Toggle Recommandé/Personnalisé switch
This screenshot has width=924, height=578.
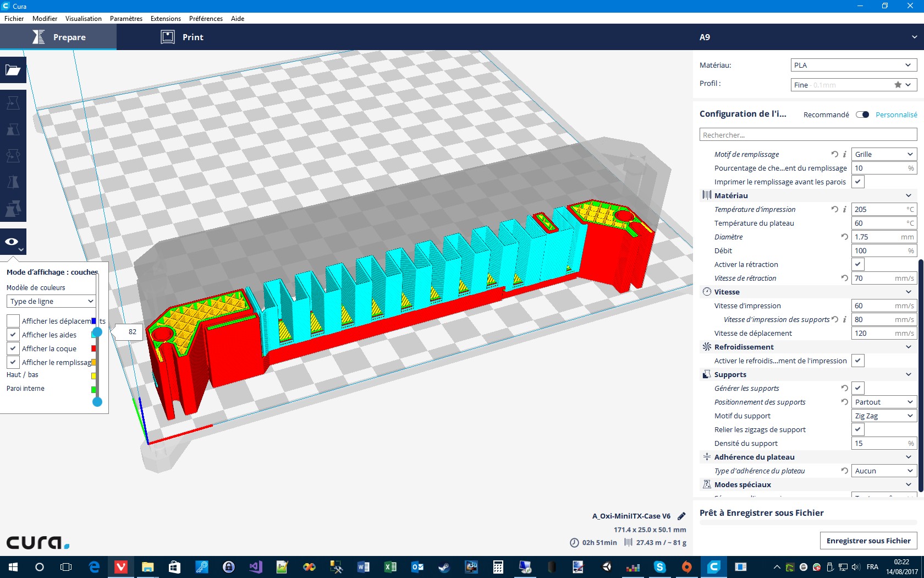[862, 114]
